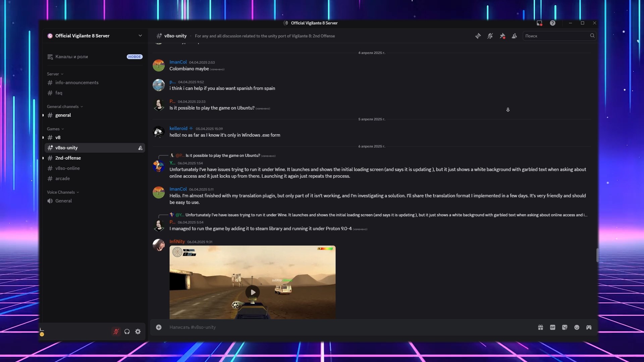Open the emoji picker icon
The width and height of the screenshot is (644, 362).
coord(577,327)
